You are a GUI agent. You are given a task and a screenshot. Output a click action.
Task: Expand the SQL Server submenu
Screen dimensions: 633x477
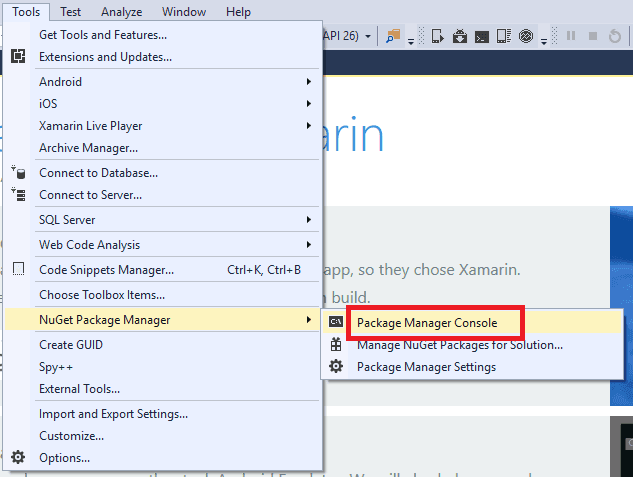(310, 220)
